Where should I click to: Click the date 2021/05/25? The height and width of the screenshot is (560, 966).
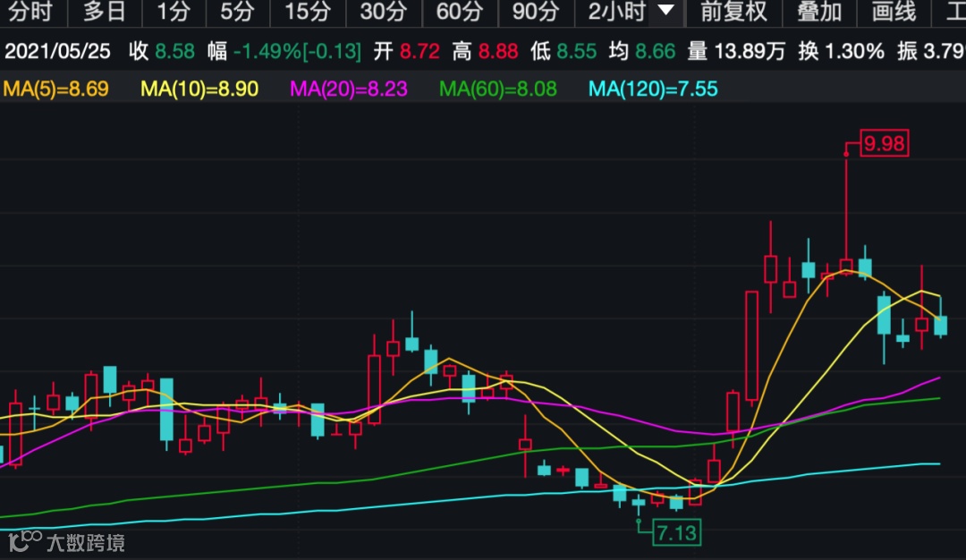pyautogui.click(x=57, y=51)
